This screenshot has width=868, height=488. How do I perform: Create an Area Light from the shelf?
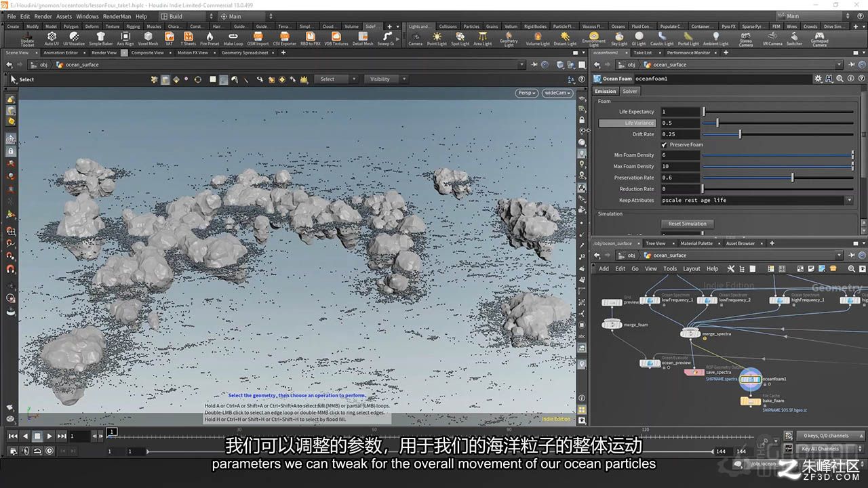click(x=482, y=39)
